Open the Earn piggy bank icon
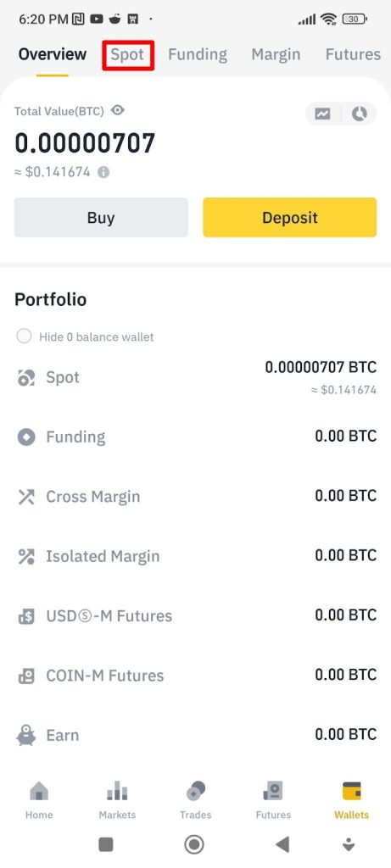Screen dimensions: 391x868 coord(26,735)
